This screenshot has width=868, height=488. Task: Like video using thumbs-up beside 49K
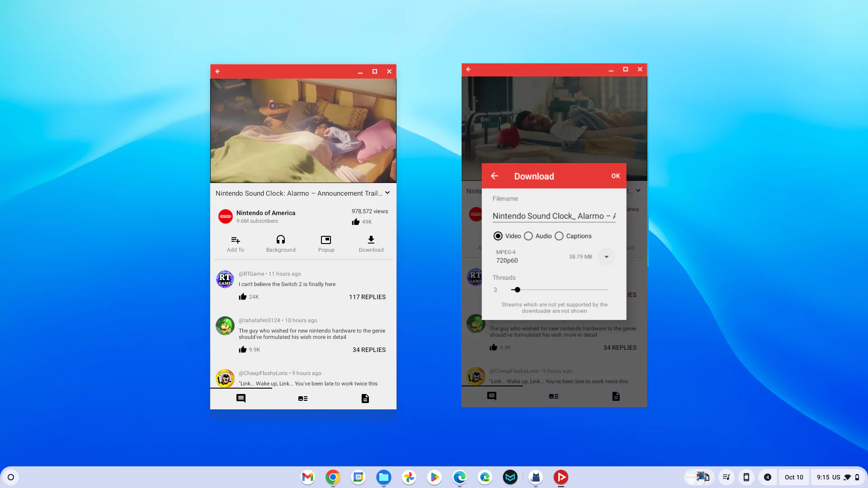[356, 222]
